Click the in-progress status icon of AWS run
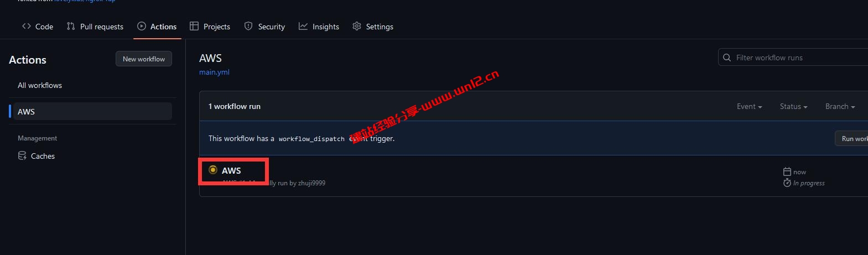Screen dimensions: 868x255 point(213,170)
